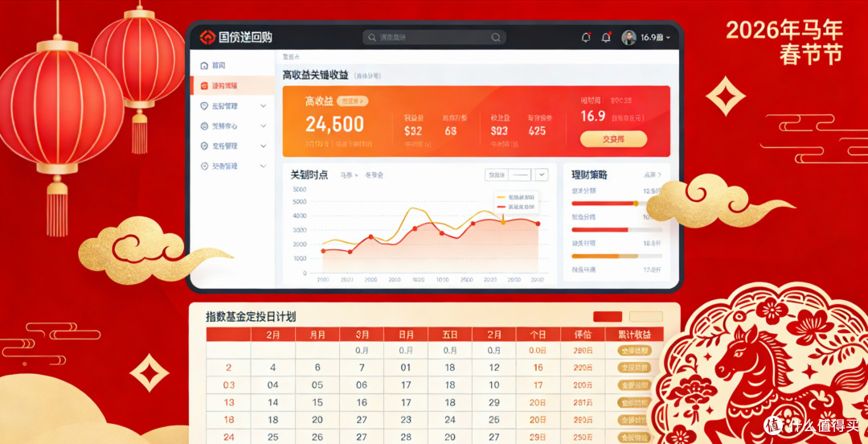Click the red bag icon in highlighted sidebar item
This screenshot has width=868, height=444.
click(204, 86)
